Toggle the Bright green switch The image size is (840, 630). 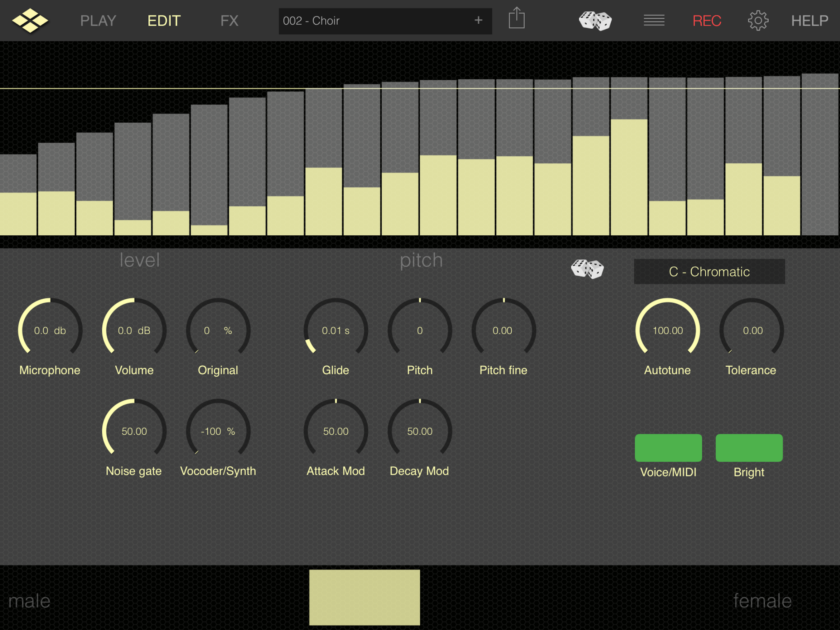749,448
